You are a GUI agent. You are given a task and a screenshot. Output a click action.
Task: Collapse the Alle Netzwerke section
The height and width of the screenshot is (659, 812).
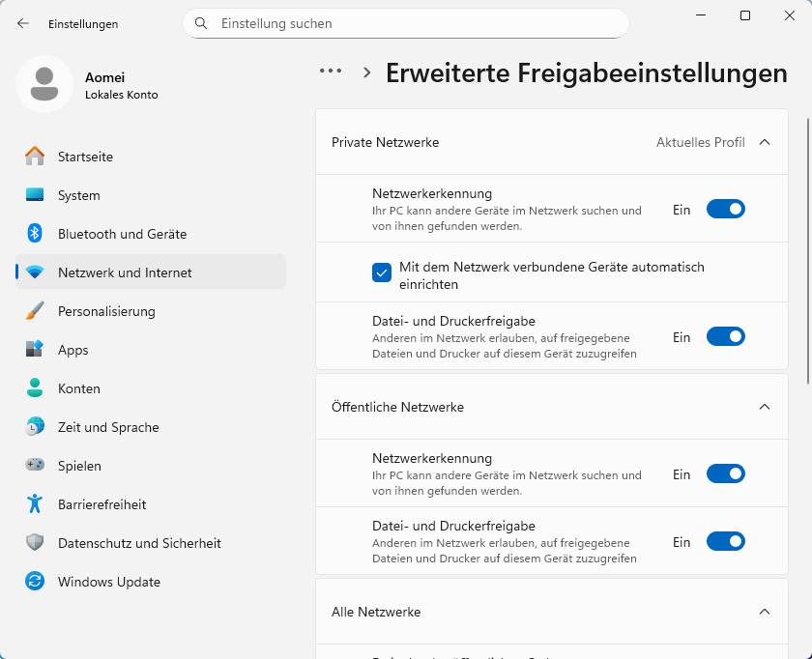point(765,612)
